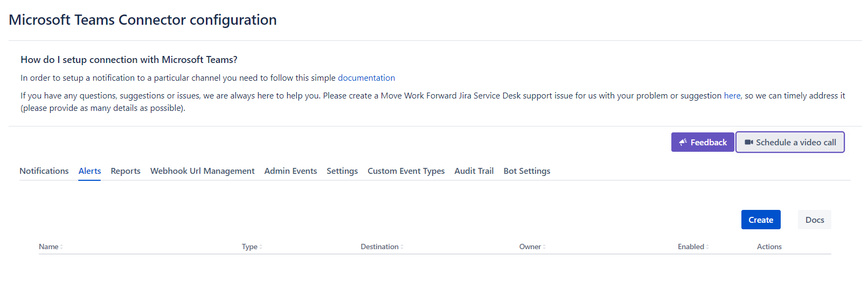Image resolution: width=868 pixels, height=289 pixels.
Task: Click the video camera icon for scheduling a call
Action: (748, 143)
